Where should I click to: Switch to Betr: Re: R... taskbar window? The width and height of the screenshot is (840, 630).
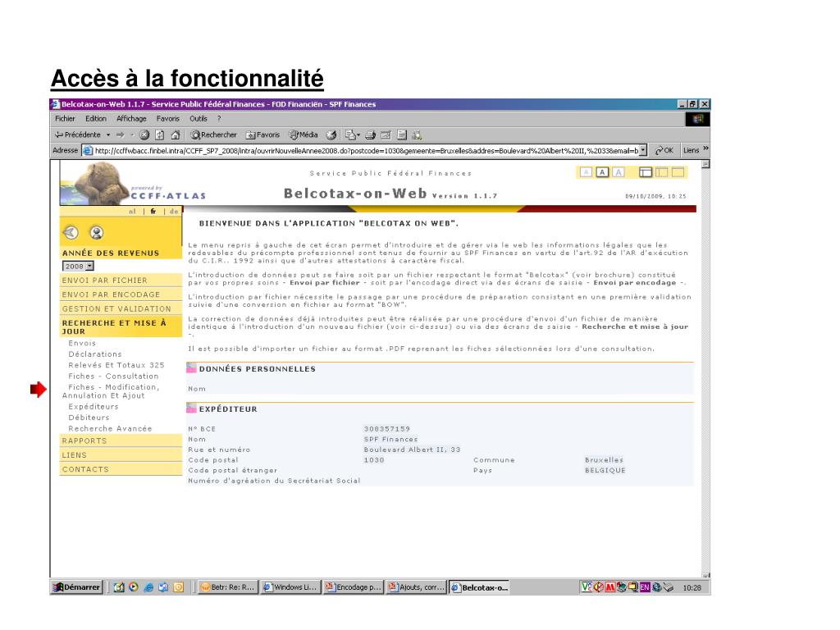pyautogui.click(x=227, y=587)
